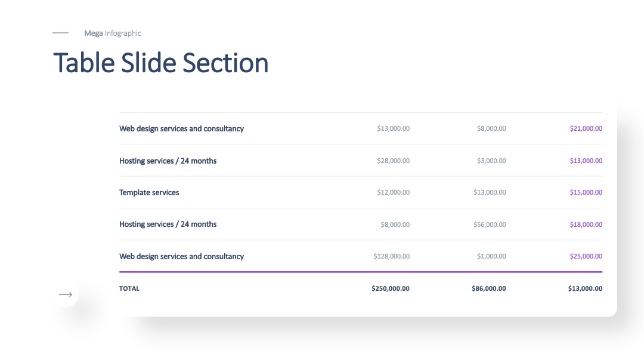
Task: Select the bold $250,000.00 total
Action: (x=390, y=288)
